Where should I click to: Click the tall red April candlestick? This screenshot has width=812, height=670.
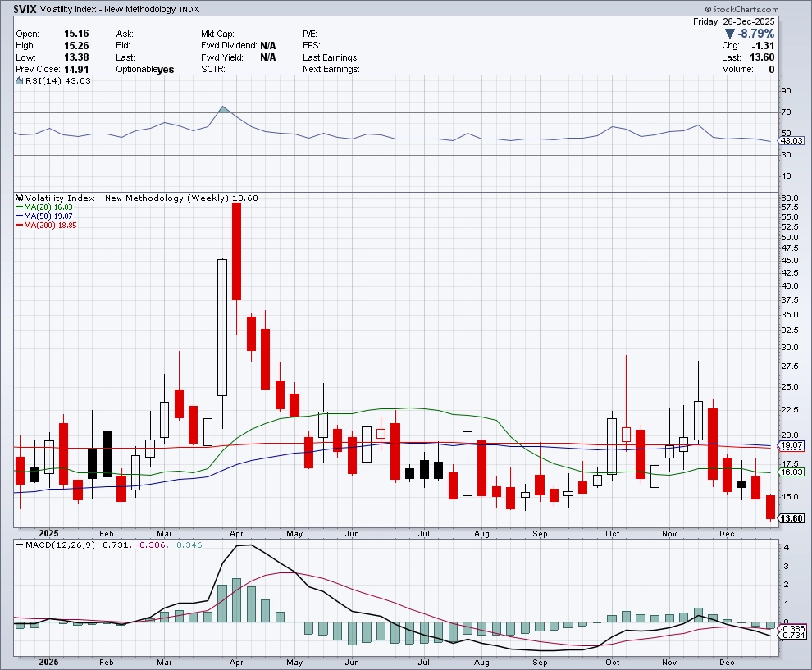click(237, 251)
